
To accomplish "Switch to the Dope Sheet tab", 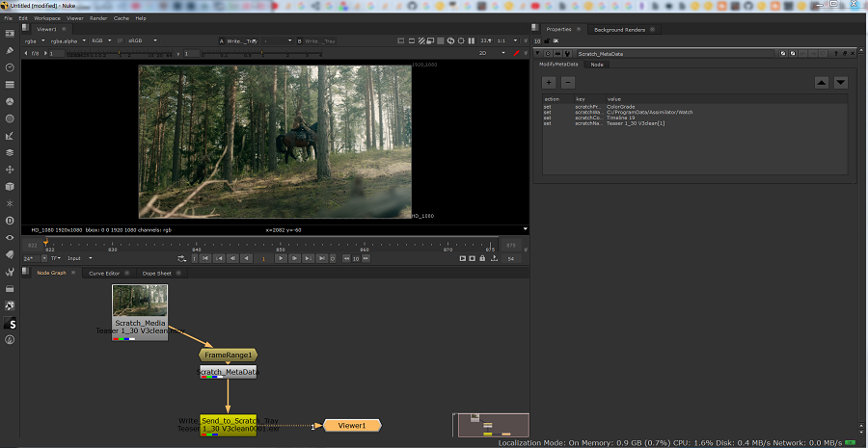I will 156,274.
